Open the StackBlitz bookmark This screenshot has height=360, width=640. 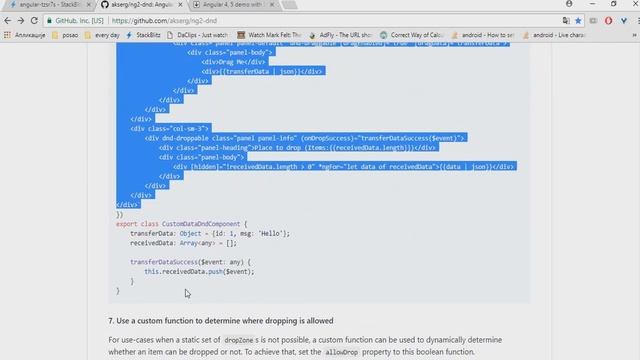click(x=143, y=35)
